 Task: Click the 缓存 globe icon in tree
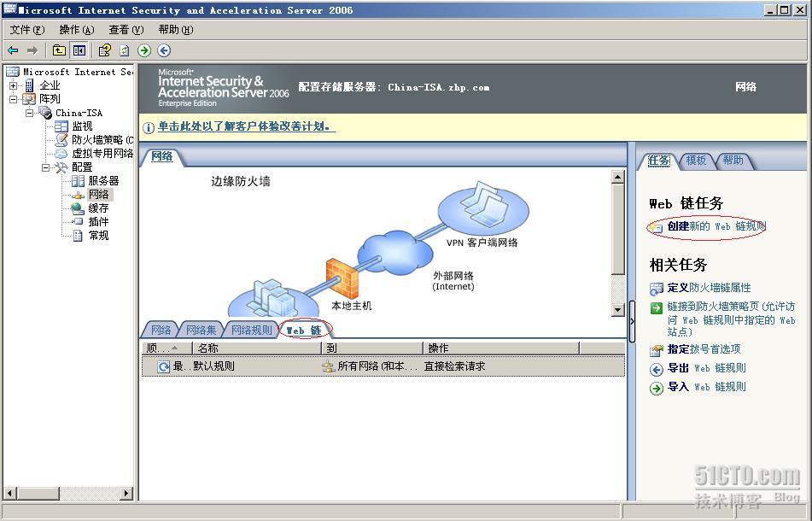(78, 208)
